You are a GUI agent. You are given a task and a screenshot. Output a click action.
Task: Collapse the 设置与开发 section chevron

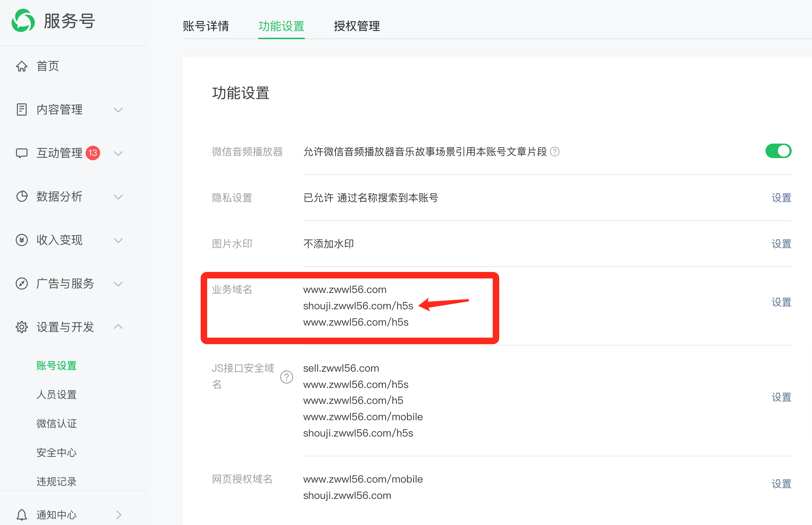point(118,327)
